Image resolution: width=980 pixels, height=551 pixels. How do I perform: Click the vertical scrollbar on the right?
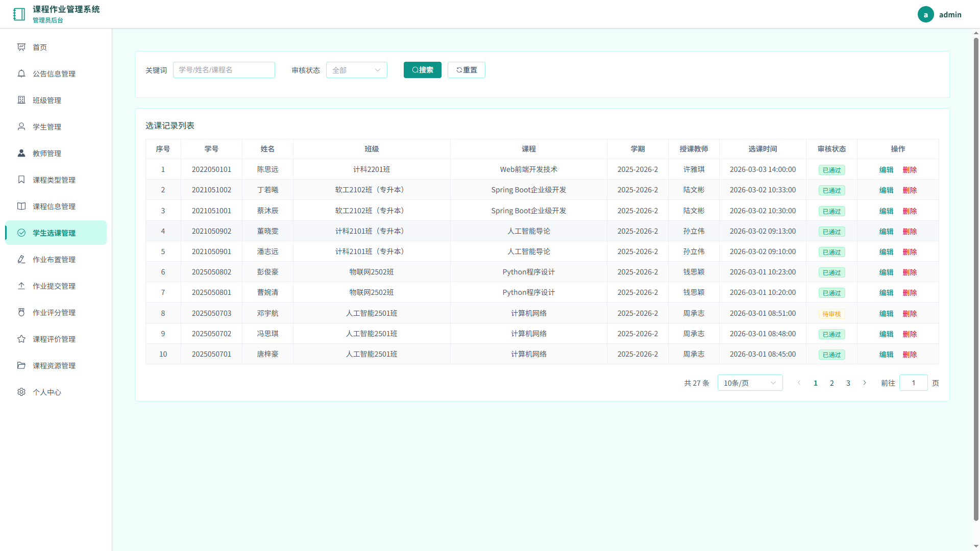tap(976, 278)
